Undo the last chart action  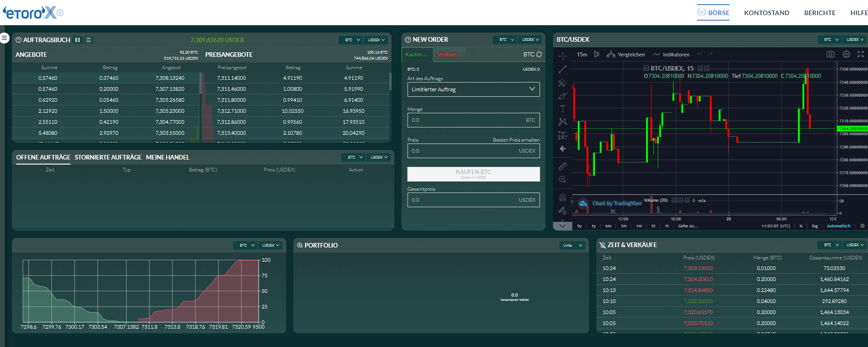[x=700, y=55]
